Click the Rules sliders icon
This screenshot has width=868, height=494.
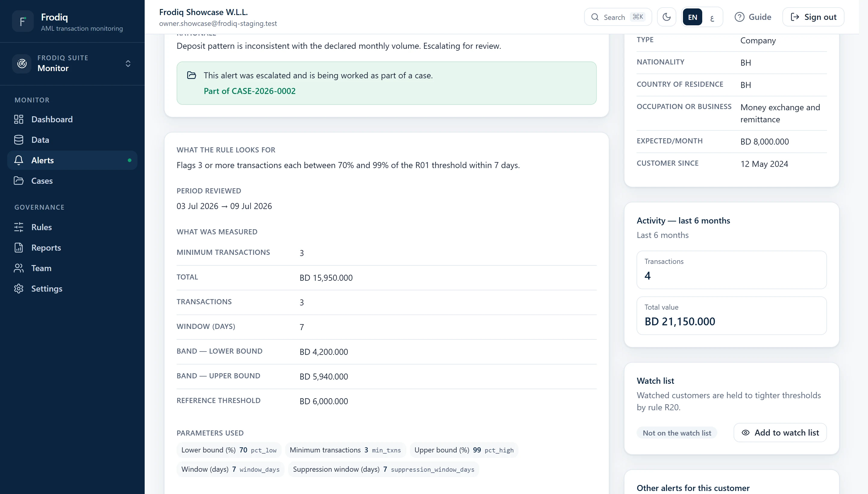point(19,227)
